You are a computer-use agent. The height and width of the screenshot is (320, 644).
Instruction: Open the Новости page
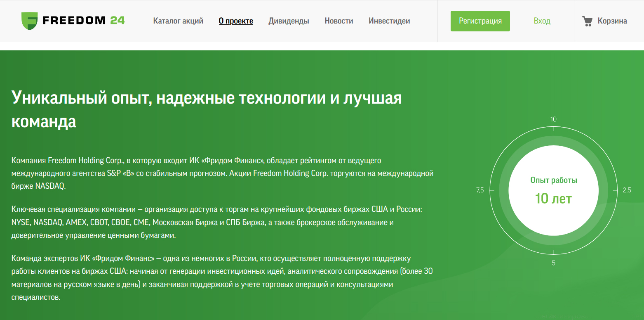pos(338,21)
